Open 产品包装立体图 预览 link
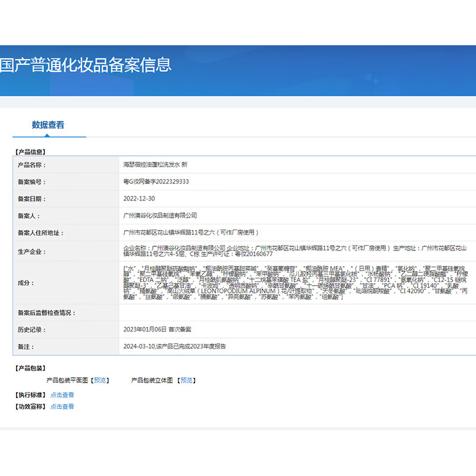Image resolution: width=476 pixels, height=476 pixels. click(186, 380)
